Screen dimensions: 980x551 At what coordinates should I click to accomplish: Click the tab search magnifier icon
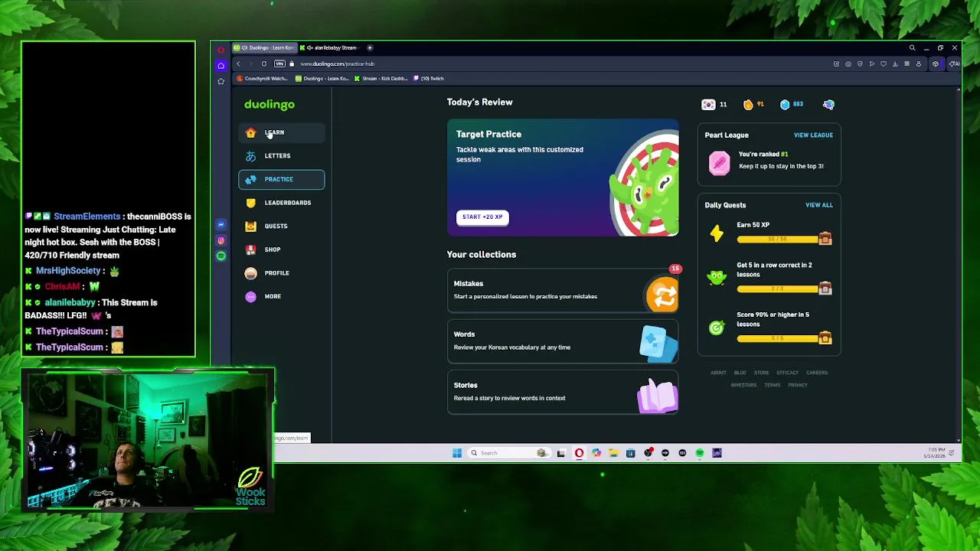[x=912, y=47]
